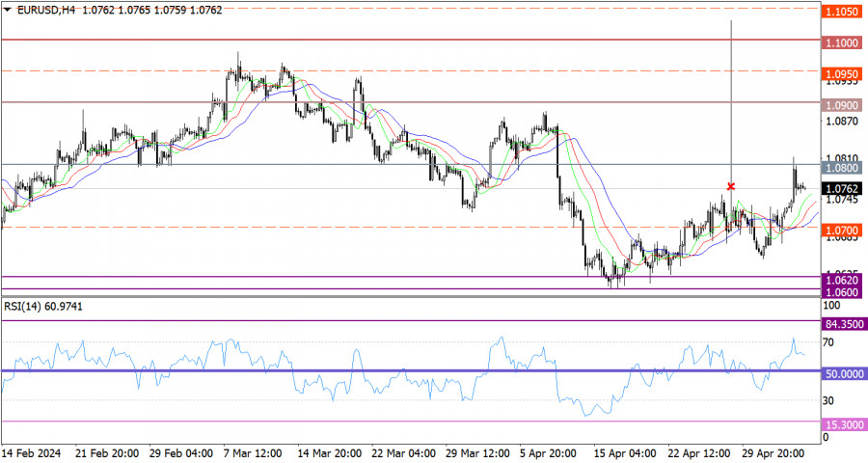The height and width of the screenshot is (463, 868).
Task: Click the 5 Apr 20:00 time label
Action: (548, 453)
